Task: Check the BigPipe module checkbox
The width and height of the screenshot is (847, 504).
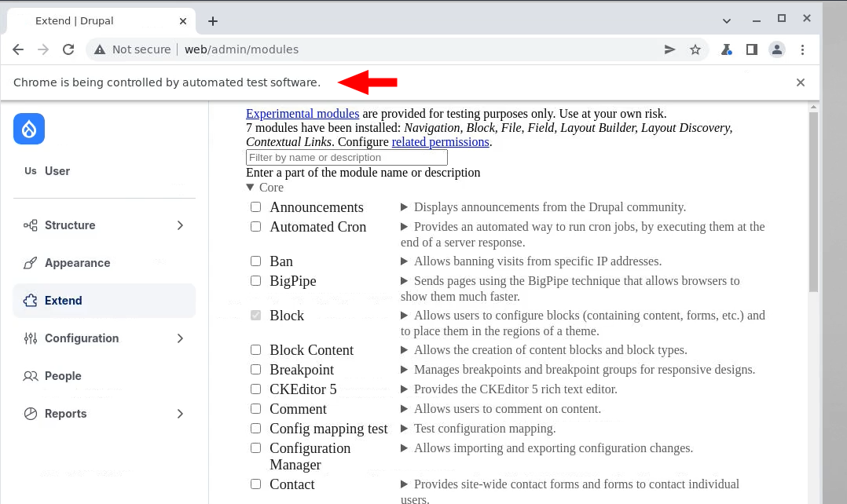Action: point(255,280)
